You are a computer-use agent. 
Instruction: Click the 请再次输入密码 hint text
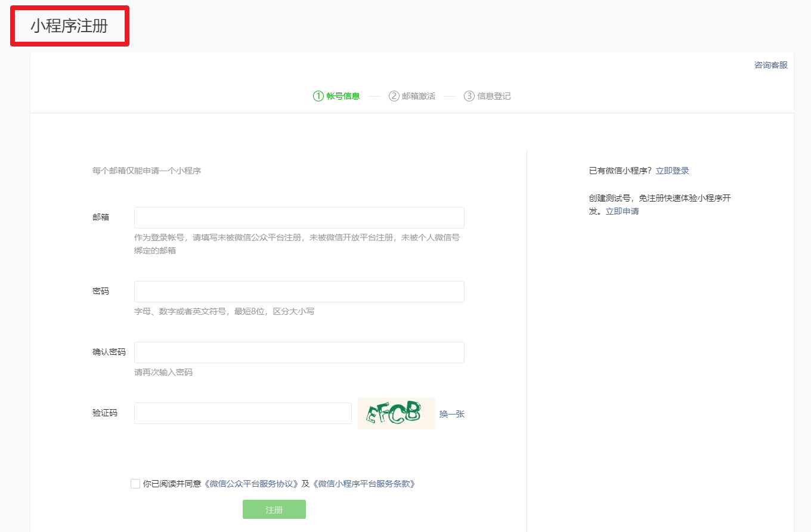(x=163, y=372)
